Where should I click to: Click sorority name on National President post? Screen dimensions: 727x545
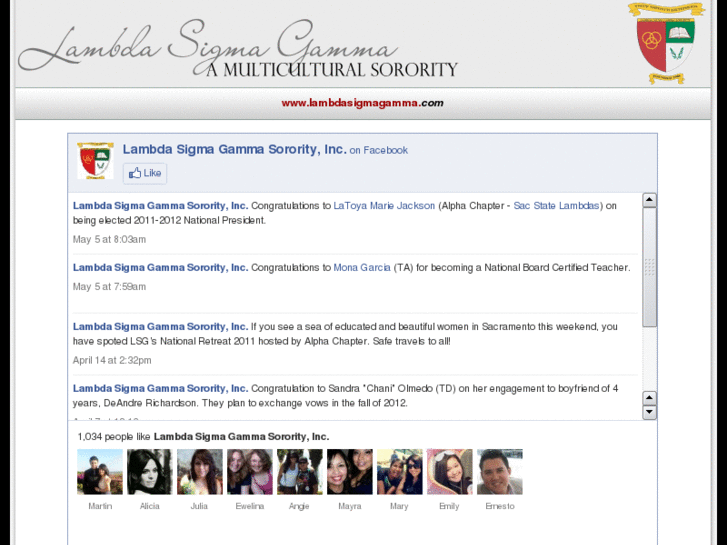click(x=160, y=205)
